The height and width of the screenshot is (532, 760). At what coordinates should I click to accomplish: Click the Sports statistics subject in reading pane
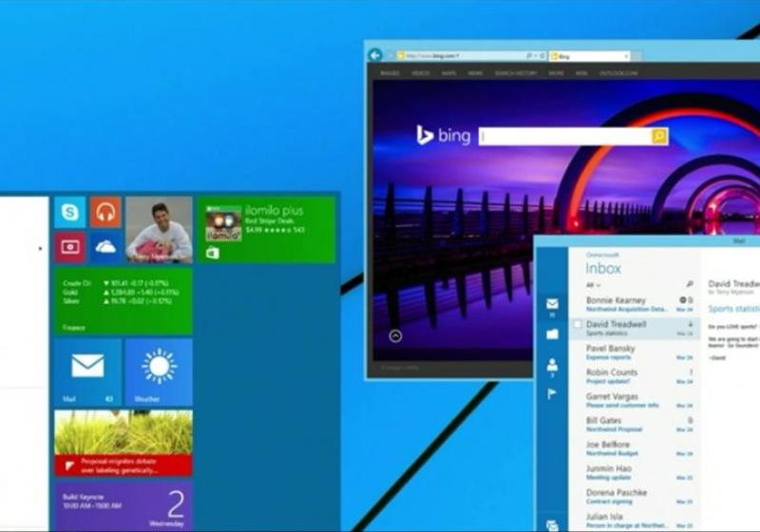733,309
